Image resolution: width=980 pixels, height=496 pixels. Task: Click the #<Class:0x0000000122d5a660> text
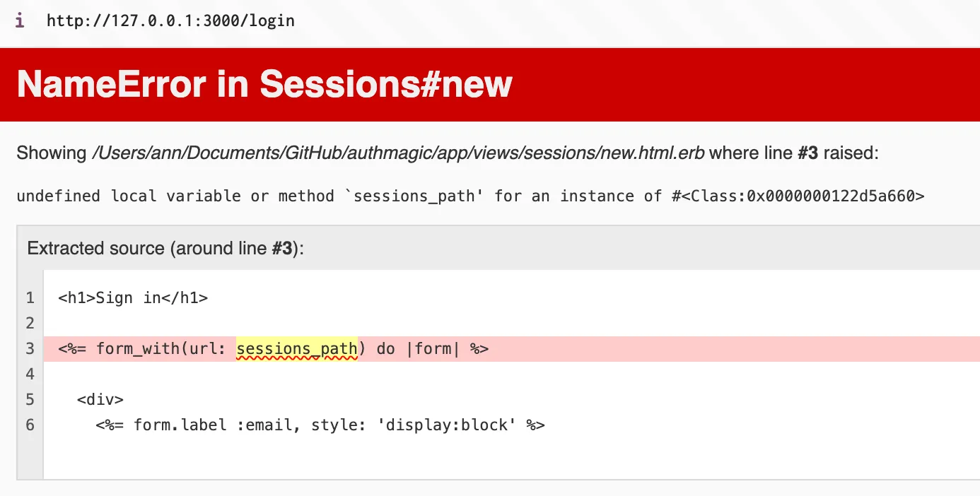coord(798,196)
